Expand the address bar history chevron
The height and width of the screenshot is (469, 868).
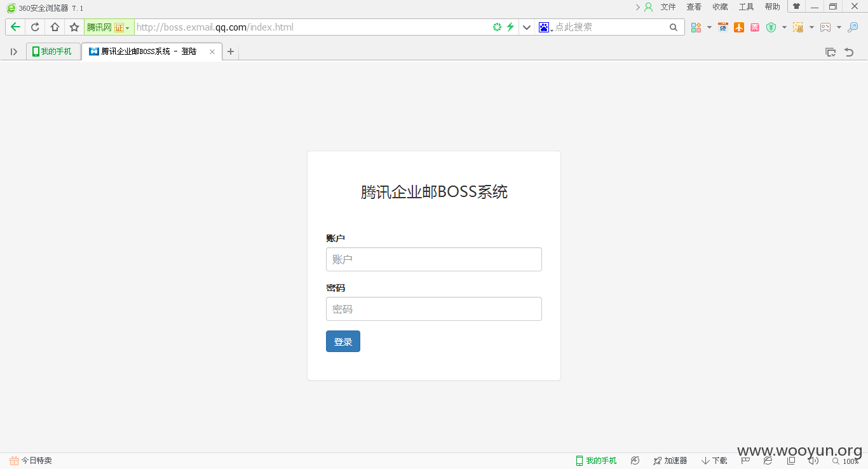click(527, 27)
